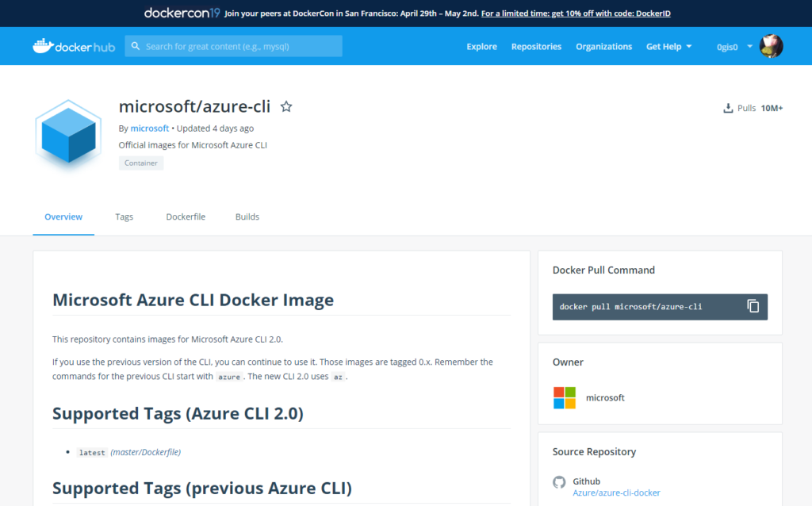
Task: Copy the docker pull command
Action: pos(753,307)
